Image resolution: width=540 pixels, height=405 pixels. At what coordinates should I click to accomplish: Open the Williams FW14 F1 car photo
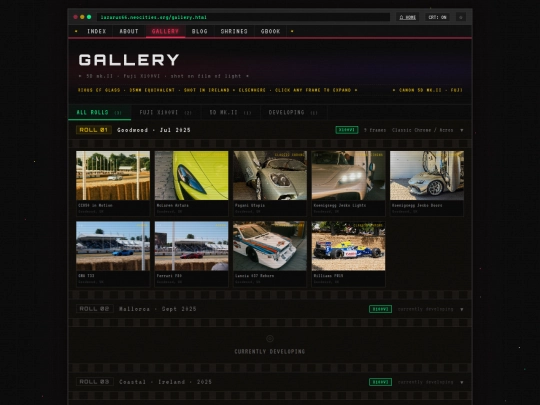[349, 246]
